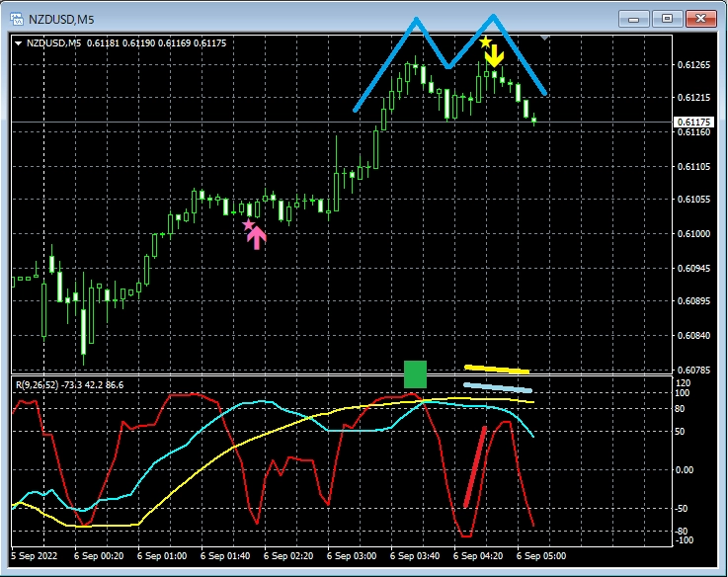Maximize the NZDUSD,M5 chart window
728x577 pixels.
[x=668, y=17]
